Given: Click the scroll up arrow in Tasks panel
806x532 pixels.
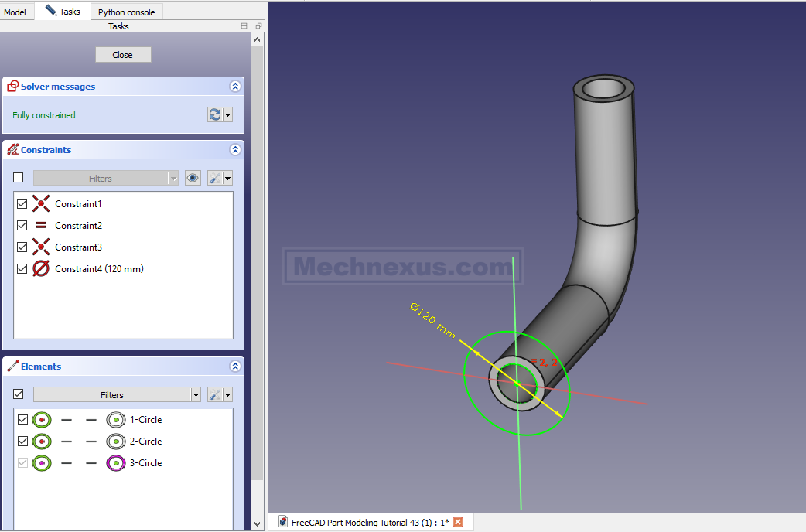Looking at the screenshot, I should pos(258,39).
